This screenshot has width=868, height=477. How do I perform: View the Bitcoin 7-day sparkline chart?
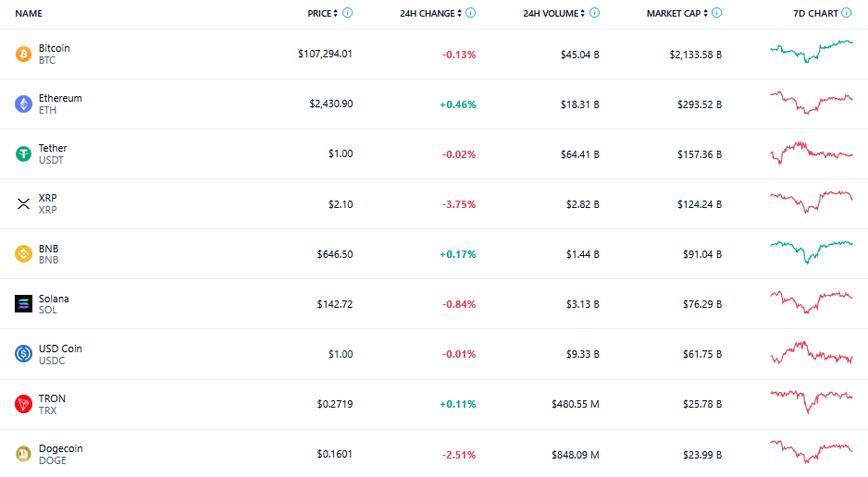811,52
